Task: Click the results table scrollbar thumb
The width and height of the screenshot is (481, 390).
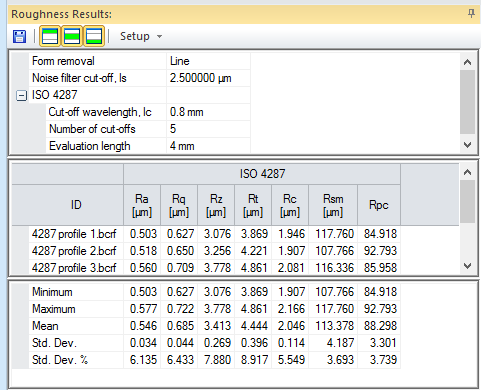Action: click(467, 201)
